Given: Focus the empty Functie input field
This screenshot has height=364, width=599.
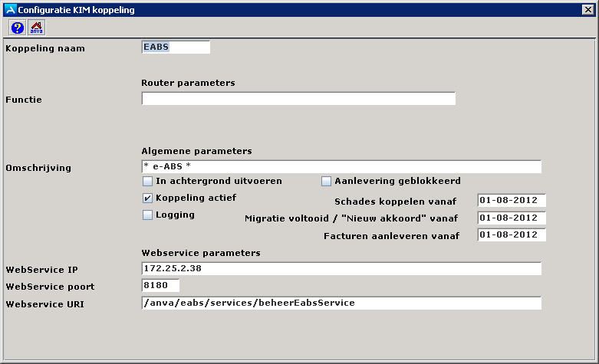Looking at the screenshot, I should [x=298, y=99].
